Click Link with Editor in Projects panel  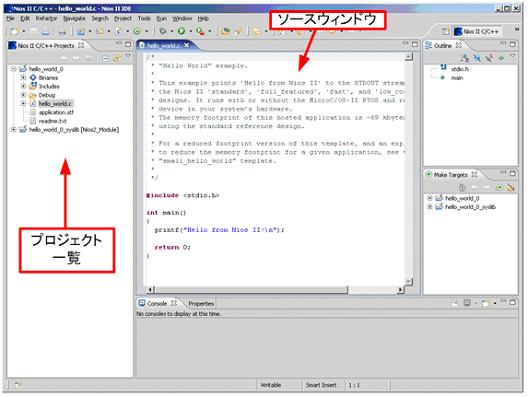(117, 59)
